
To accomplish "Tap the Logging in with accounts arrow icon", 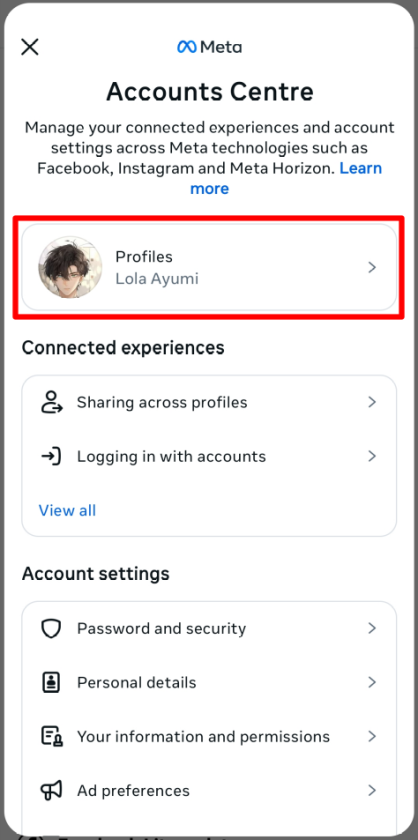I will point(52,456).
